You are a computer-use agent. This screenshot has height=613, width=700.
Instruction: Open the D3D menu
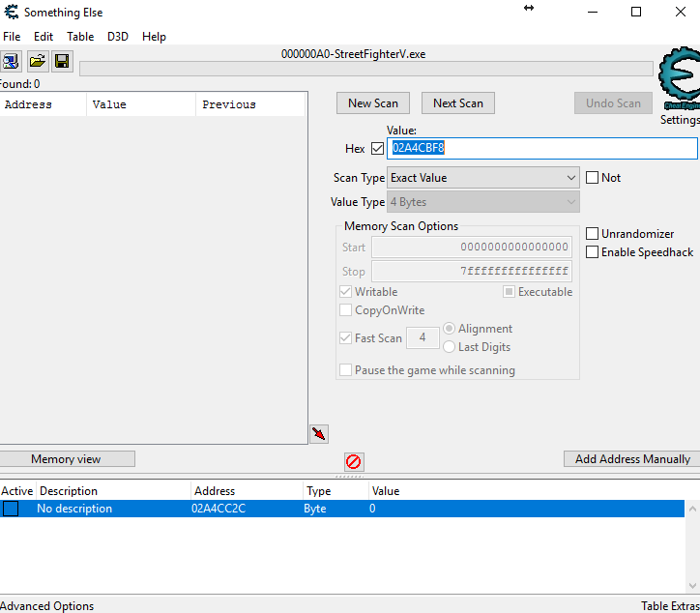[117, 37]
